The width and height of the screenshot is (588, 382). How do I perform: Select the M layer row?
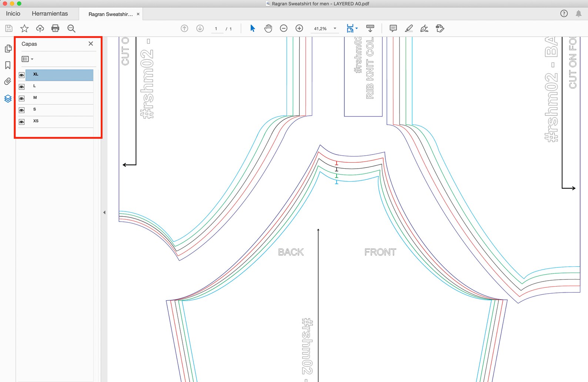tap(59, 98)
